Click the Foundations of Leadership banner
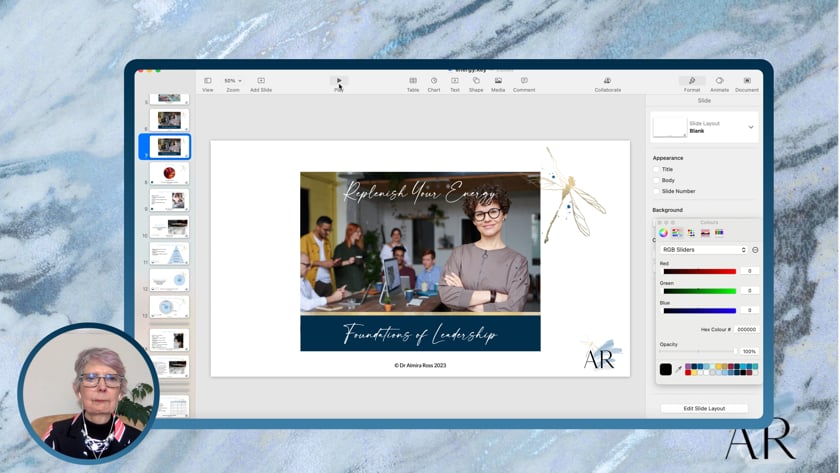This screenshot has width=840, height=473. pyautogui.click(x=420, y=333)
